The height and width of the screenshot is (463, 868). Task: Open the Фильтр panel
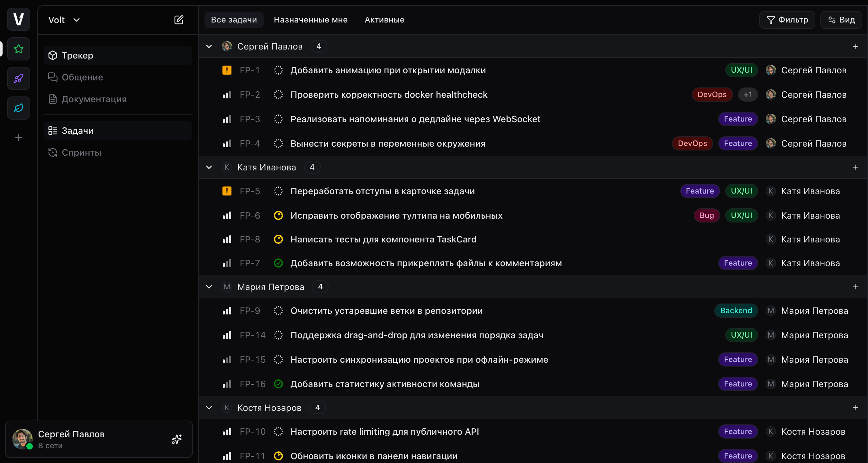(787, 20)
